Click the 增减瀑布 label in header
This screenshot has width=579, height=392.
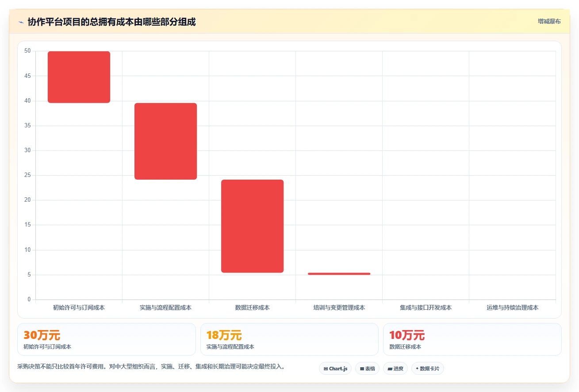point(549,21)
